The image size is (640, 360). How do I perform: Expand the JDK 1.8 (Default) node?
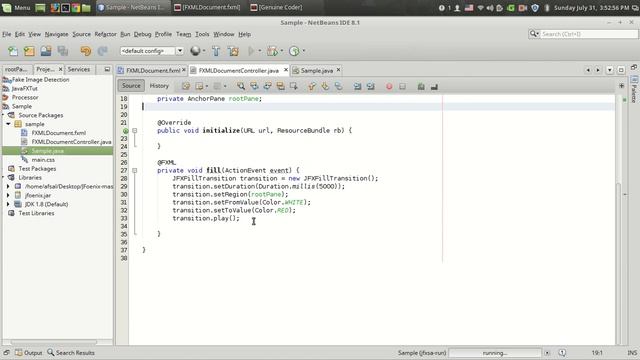coord(8,204)
